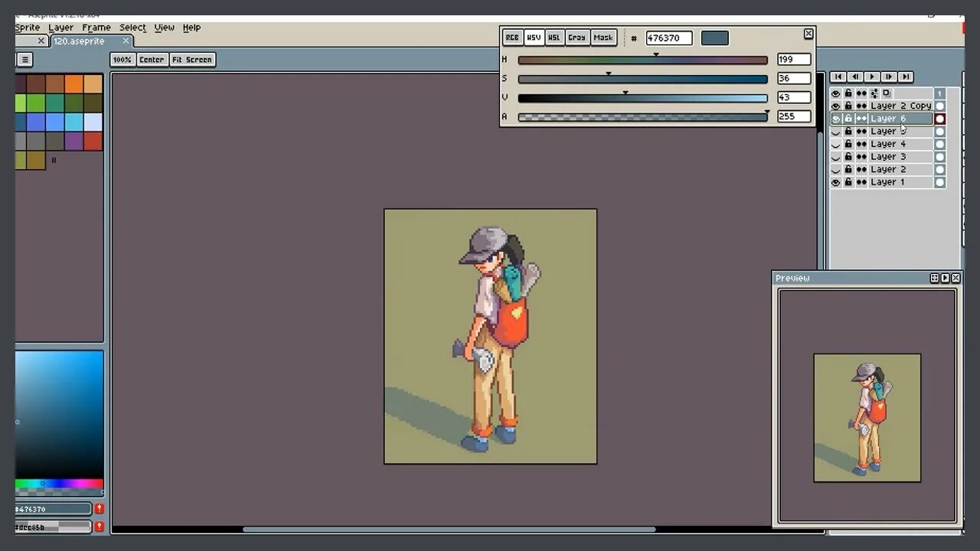
Task: Toggle continuous icon on Layer 4
Action: (x=861, y=144)
